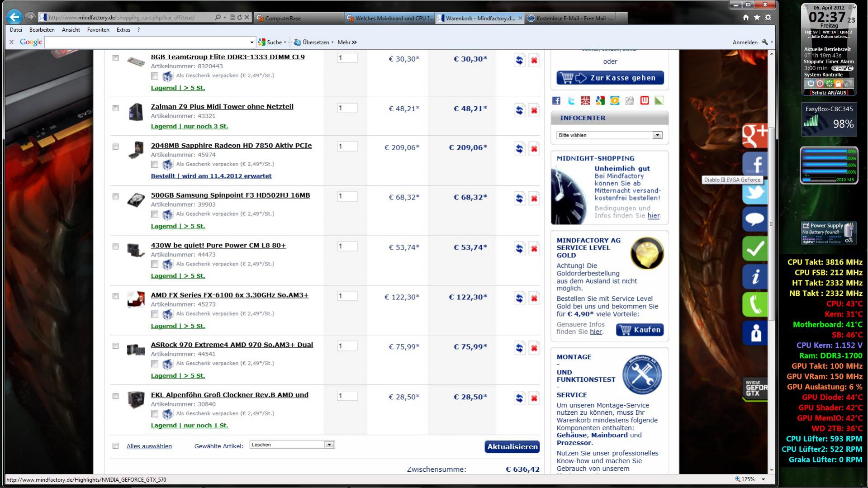Image resolution: width=868 pixels, height=488 pixels.
Task: Refresh quantity for be quiet! Pure Power row
Action: point(519,248)
